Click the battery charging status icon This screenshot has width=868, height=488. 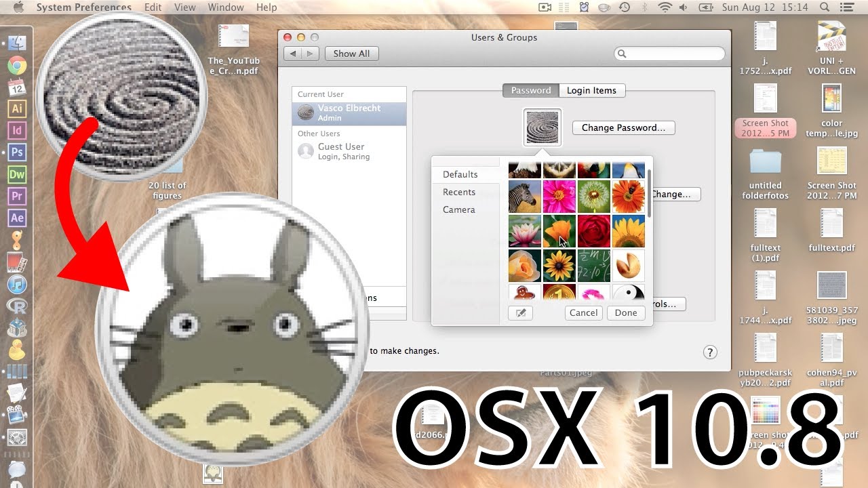pos(706,7)
